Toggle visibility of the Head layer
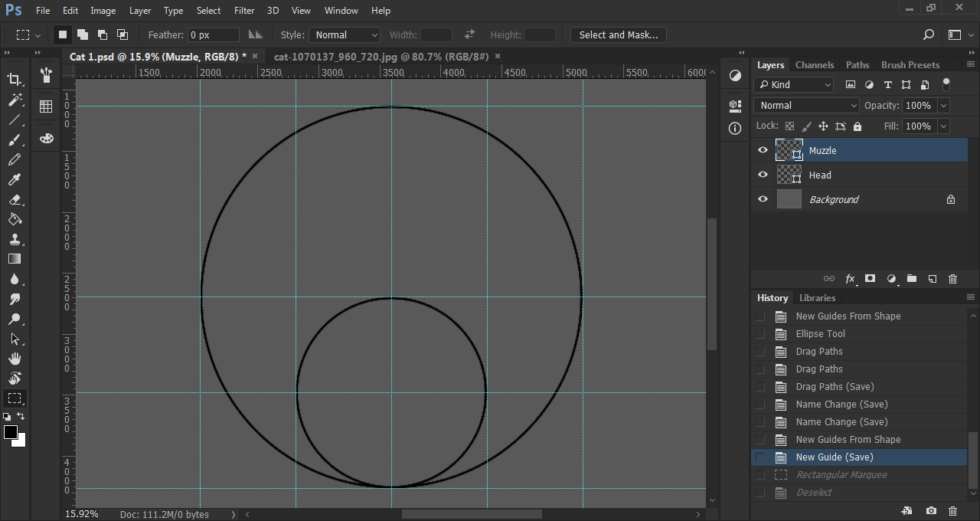980x521 pixels. (763, 175)
